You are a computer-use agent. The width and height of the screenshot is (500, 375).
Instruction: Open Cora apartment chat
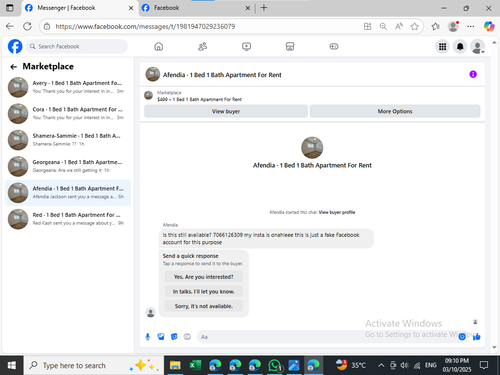(x=68, y=114)
